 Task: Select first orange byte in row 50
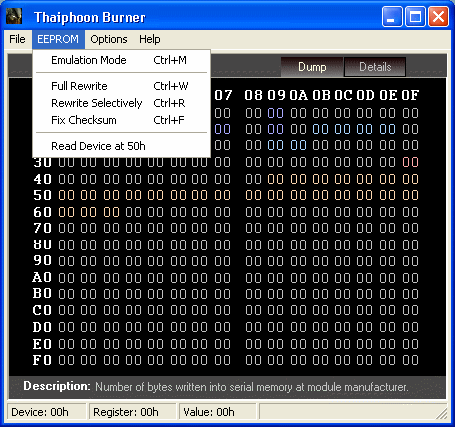[x=66, y=195]
